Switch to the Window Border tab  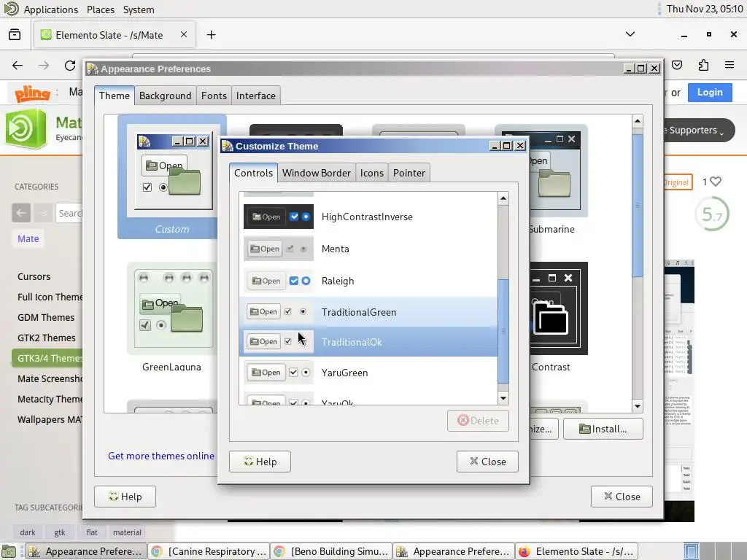tap(317, 173)
